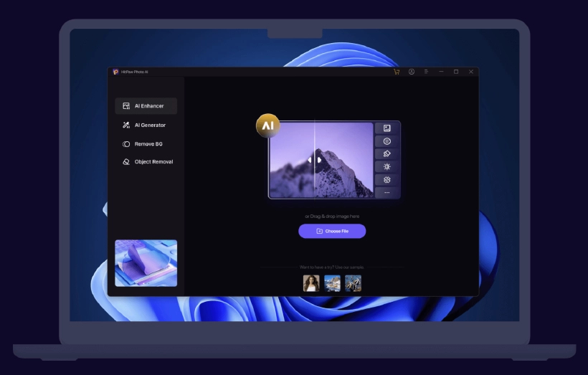
Task: Select the snowy landscape sample image
Action: [332, 283]
